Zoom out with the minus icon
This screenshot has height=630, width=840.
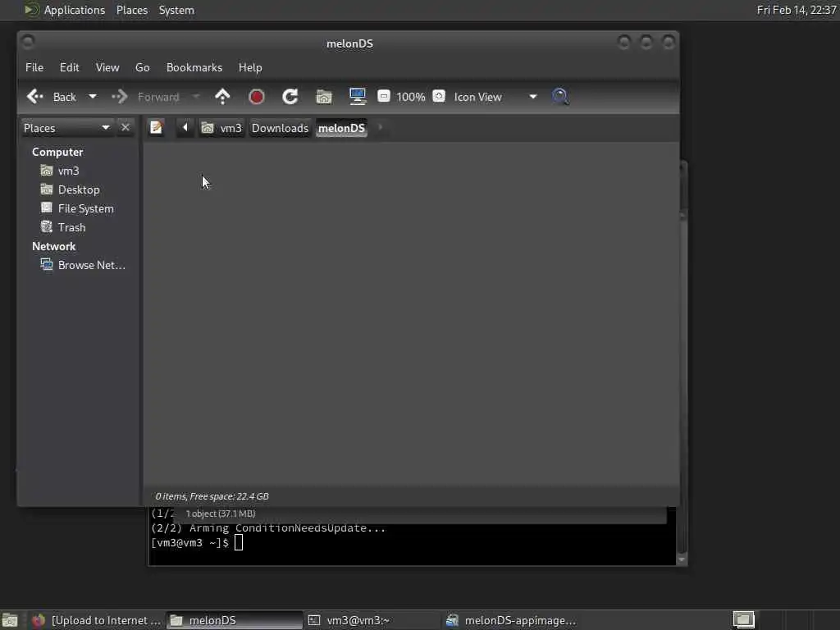(384, 97)
